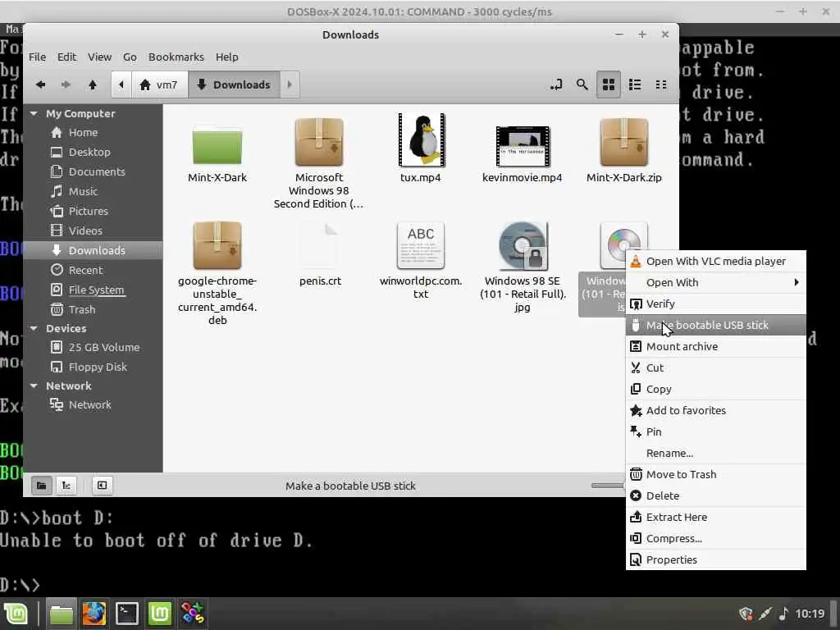Open the Help menu

coord(227,57)
